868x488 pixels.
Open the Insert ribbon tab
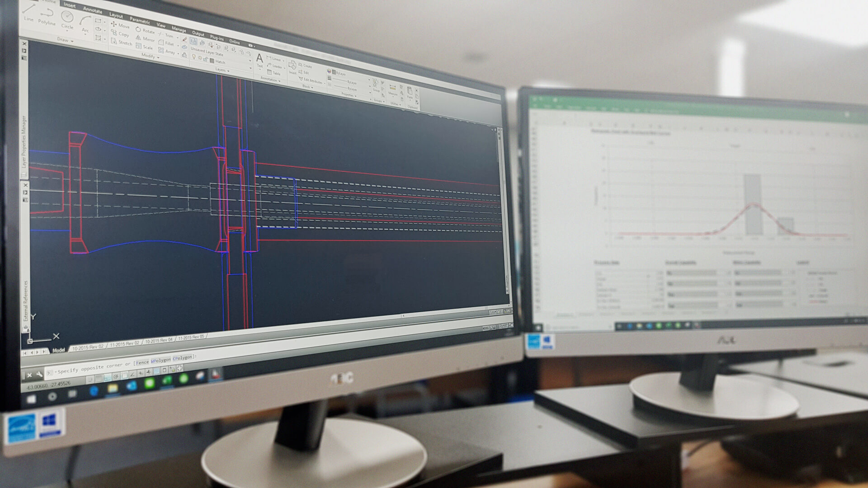pyautogui.click(x=70, y=5)
